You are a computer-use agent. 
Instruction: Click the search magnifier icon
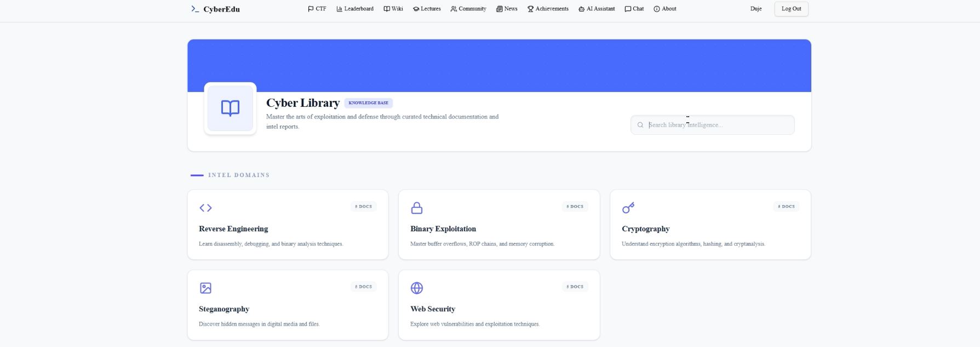point(640,125)
